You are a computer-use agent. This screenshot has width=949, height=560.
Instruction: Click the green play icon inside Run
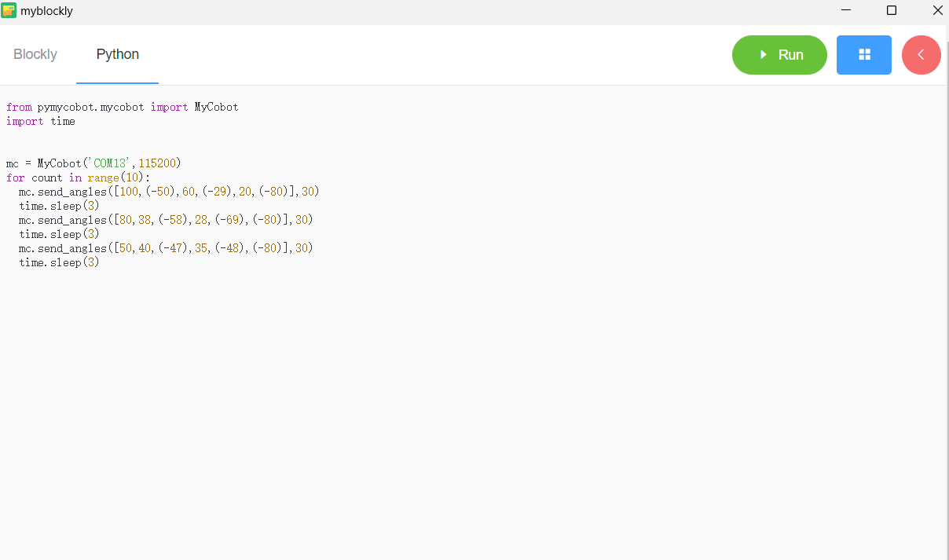761,55
